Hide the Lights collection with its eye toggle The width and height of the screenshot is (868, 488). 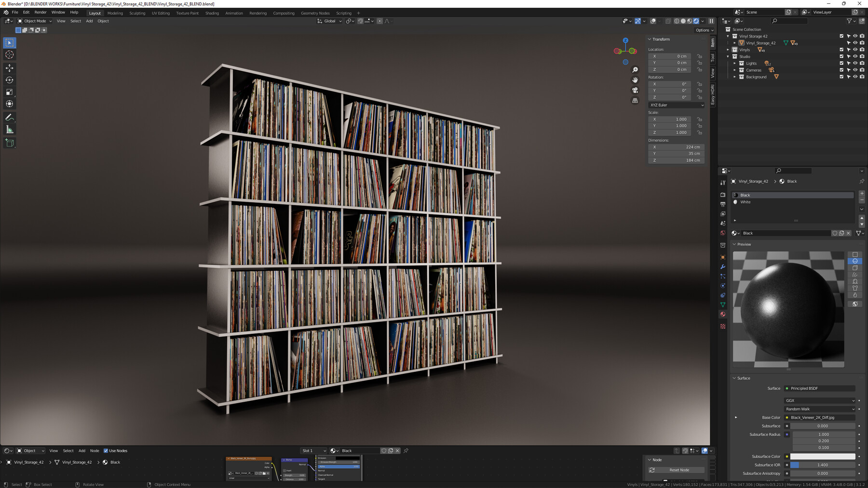tap(855, 63)
